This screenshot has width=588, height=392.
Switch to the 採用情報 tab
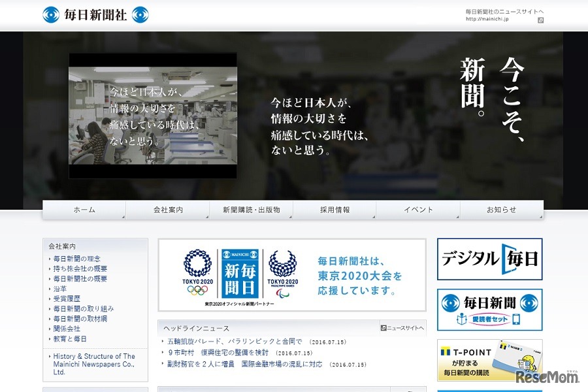[335, 210]
